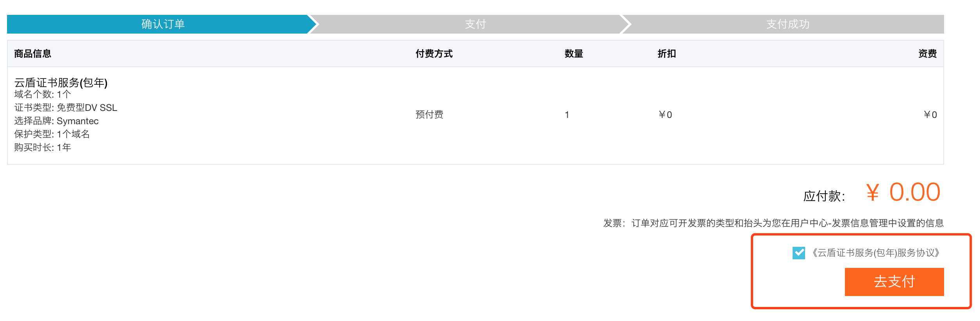Click the 保护类型 1个域名 line
This screenshot has width=980, height=321.
[52, 134]
